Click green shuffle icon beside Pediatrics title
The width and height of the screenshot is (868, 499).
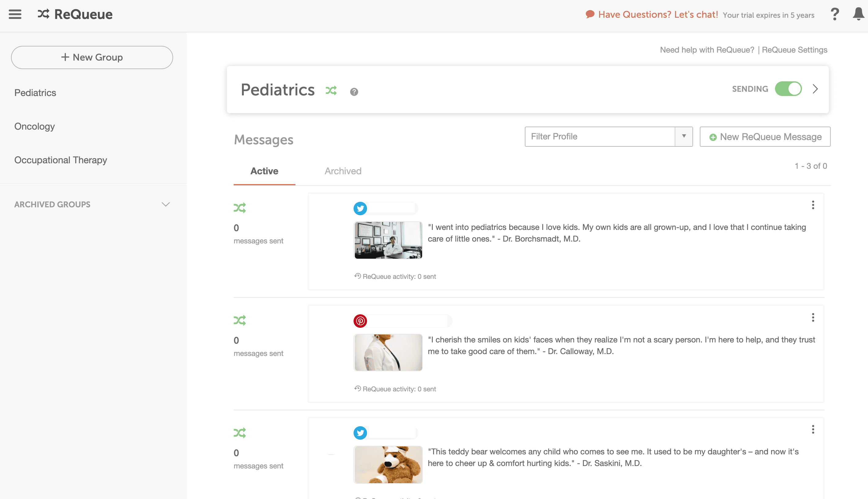point(331,91)
